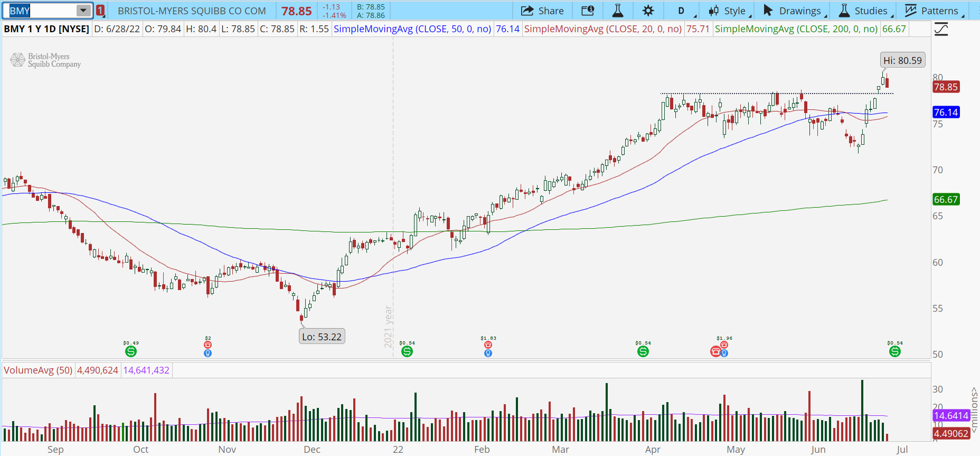Viewport: 980px width, 456px height.
Task: Open the window icon with info badge
Action: click(x=588, y=11)
